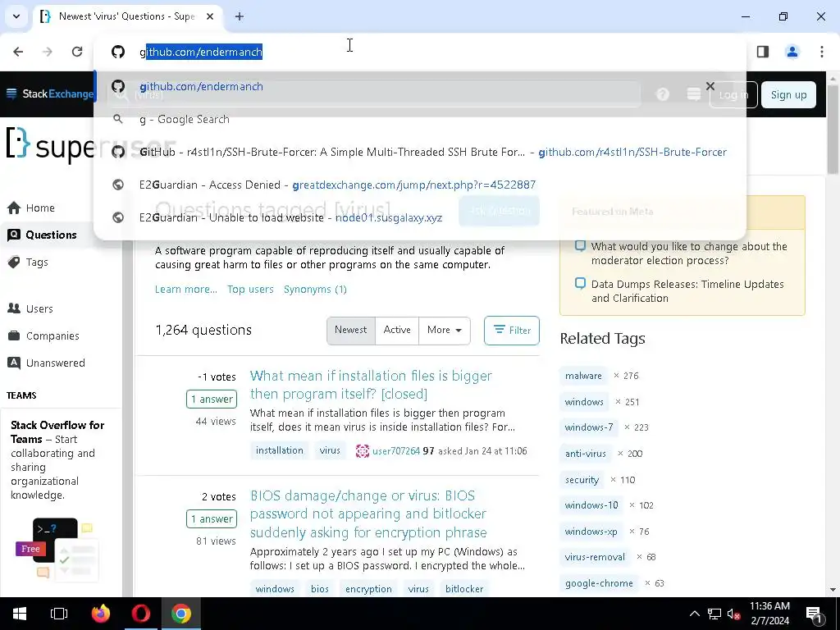
Task: Open the Filter options
Action: [512, 331]
